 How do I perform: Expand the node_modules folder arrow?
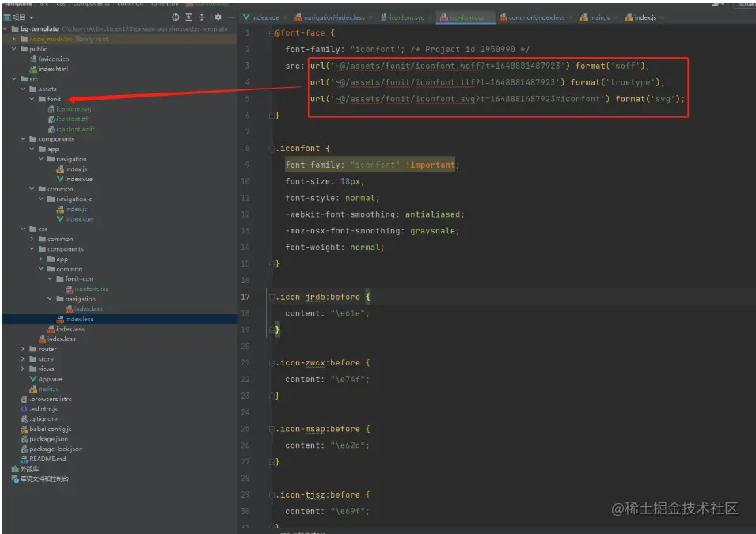click(14, 39)
